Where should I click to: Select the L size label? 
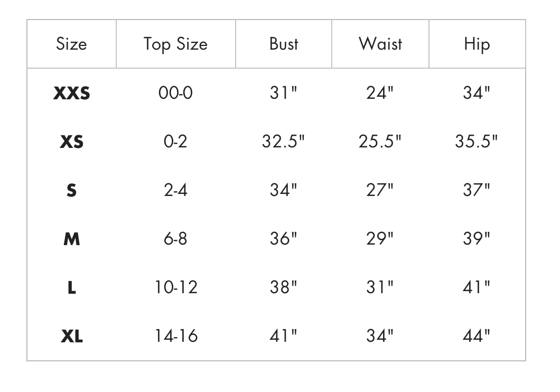72,287
